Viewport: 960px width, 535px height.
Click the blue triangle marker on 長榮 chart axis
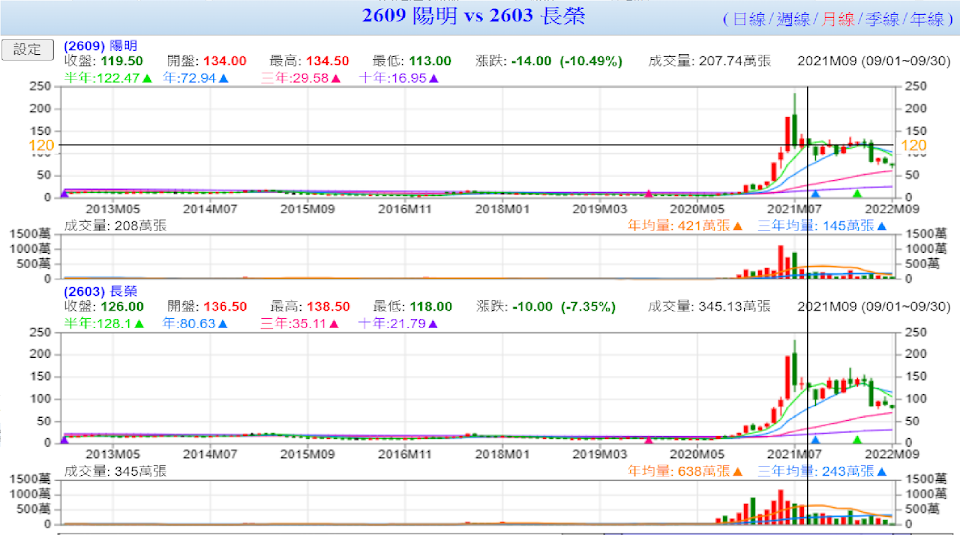(x=815, y=440)
